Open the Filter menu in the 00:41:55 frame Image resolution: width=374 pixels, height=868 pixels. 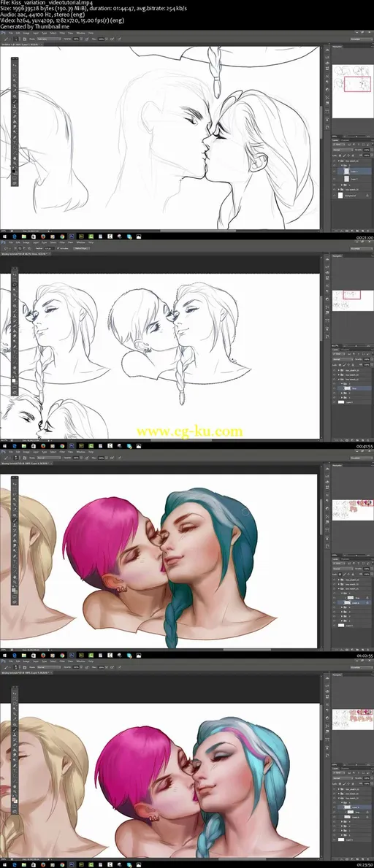[62, 242]
